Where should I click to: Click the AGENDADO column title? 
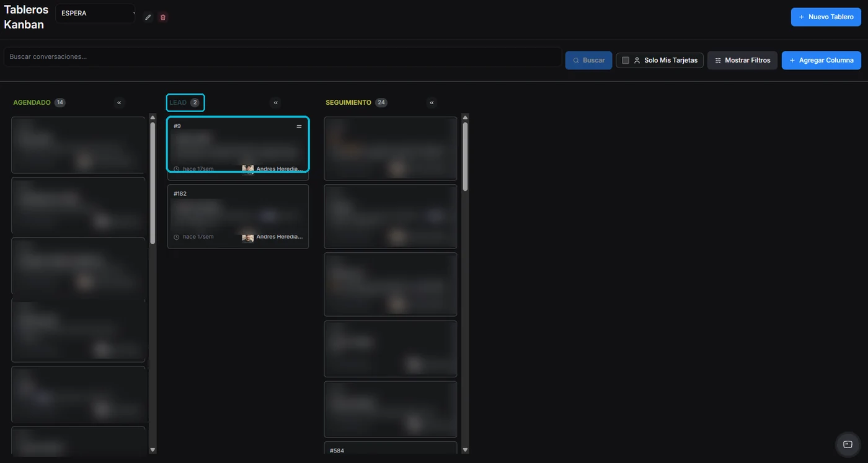point(32,102)
